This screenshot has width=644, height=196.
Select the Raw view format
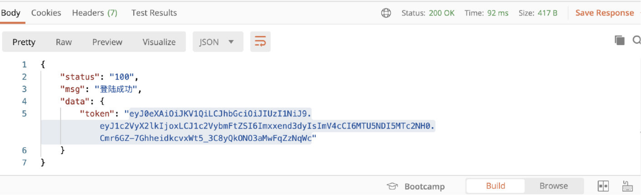click(x=63, y=42)
